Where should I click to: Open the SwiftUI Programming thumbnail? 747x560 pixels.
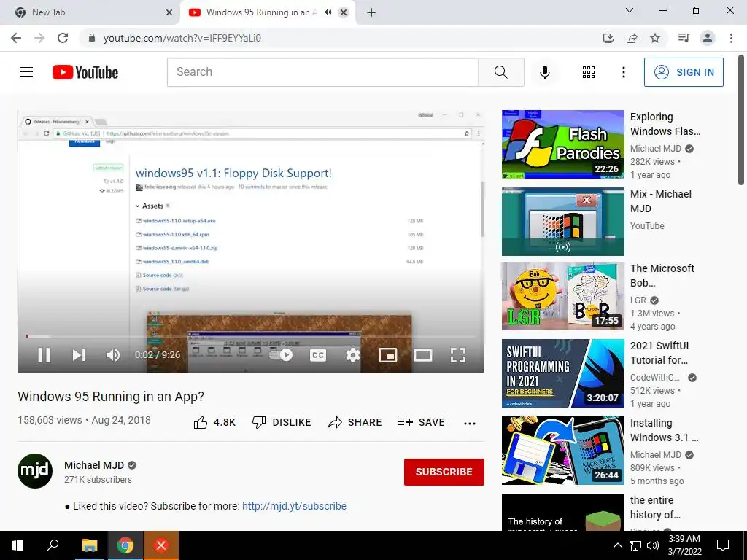click(x=562, y=373)
